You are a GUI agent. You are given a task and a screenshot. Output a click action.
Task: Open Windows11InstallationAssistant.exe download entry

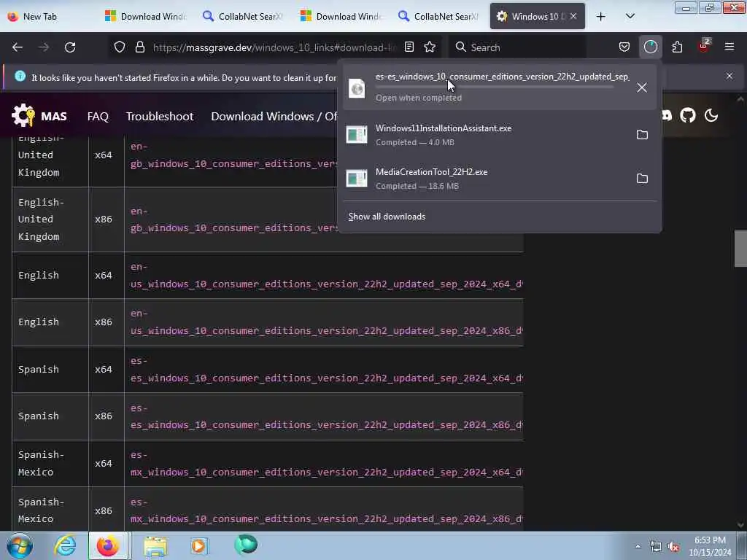point(486,135)
